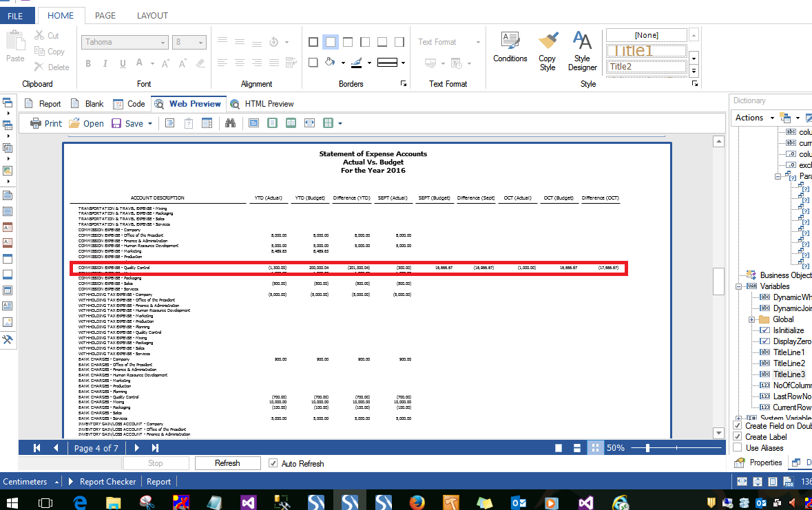Image resolution: width=812 pixels, height=510 pixels.
Task: Click the preview scroll up arrow
Action: pyautogui.click(x=718, y=142)
